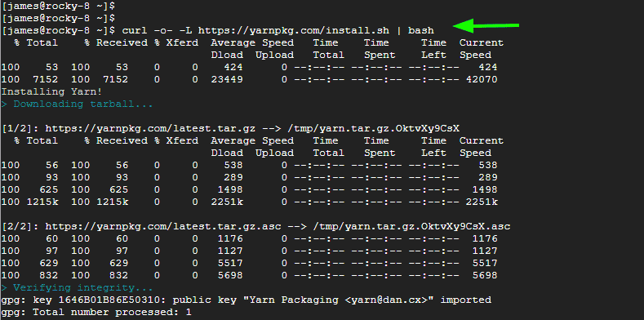Screen dimensions: 644x320
Task: Click the first [james@rocky-8 ~]$ prompt
Action: 58,7
